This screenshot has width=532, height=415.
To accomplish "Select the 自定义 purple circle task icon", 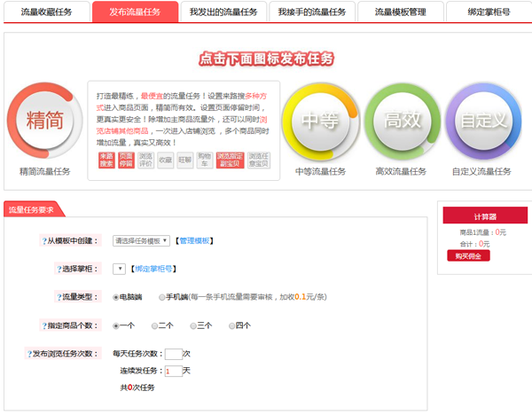I will click(x=484, y=121).
